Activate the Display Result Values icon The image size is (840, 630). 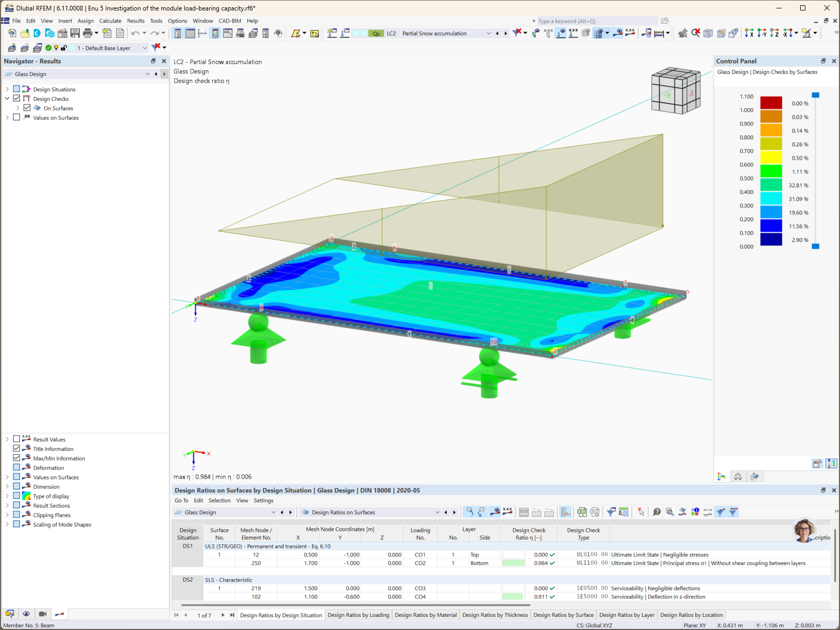click(x=508, y=512)
